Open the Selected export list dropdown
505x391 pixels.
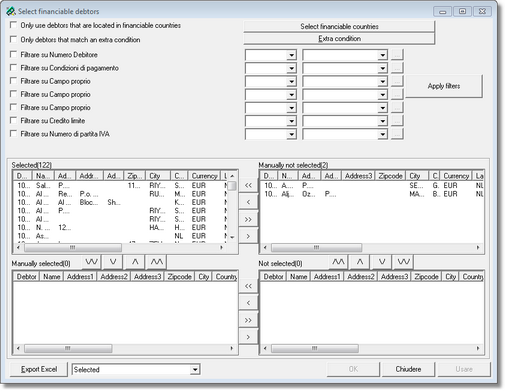(195, 369)
